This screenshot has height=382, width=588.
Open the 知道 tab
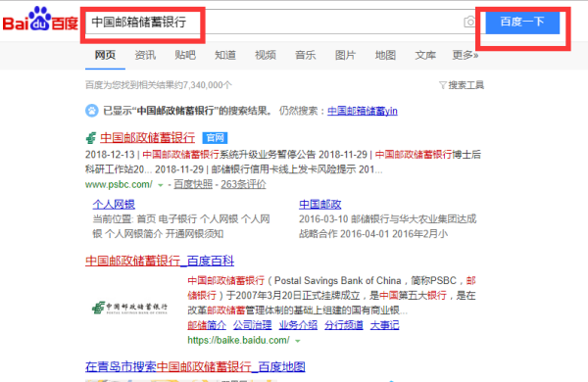click(225, 55)
